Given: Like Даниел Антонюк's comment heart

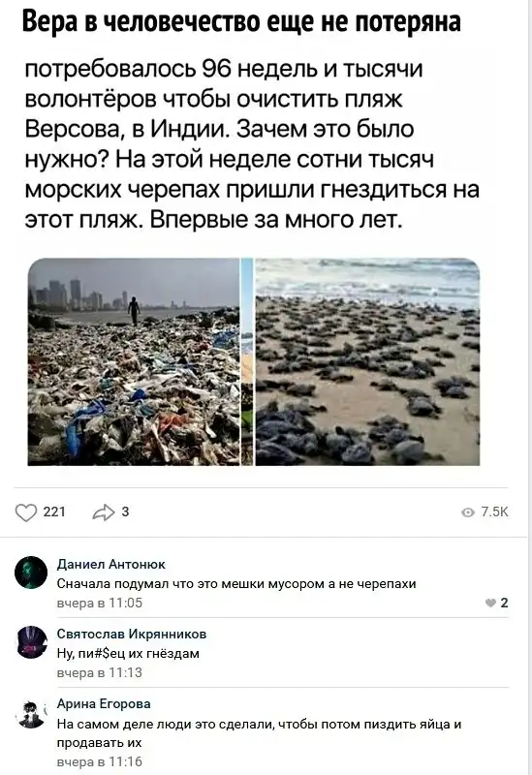Looking at the screenshot, I should pos(490,603).
